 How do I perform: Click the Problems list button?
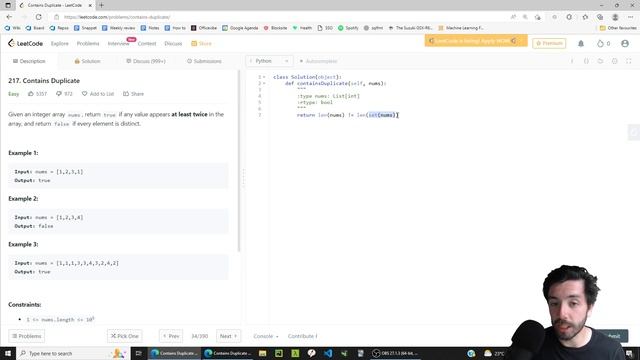coord(27,336)
